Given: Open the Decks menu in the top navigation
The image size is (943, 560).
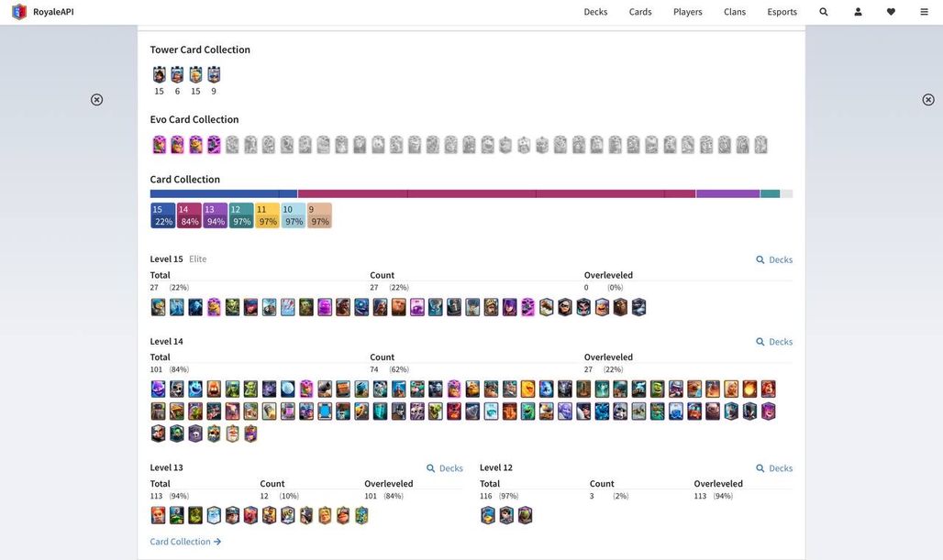Looking at the screenshot, I should click(595, 12).
